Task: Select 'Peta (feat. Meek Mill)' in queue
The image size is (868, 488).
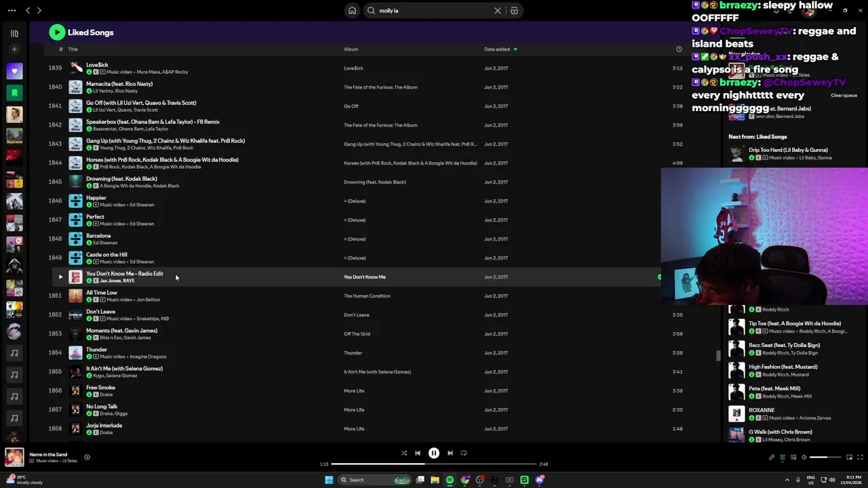Action: pos(774,389)
